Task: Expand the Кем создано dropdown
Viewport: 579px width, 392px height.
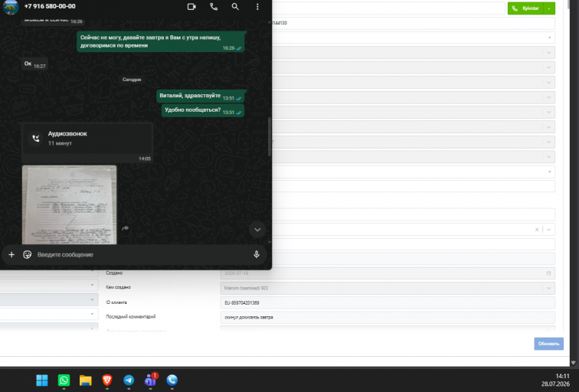Action: [x=548, y=288]
